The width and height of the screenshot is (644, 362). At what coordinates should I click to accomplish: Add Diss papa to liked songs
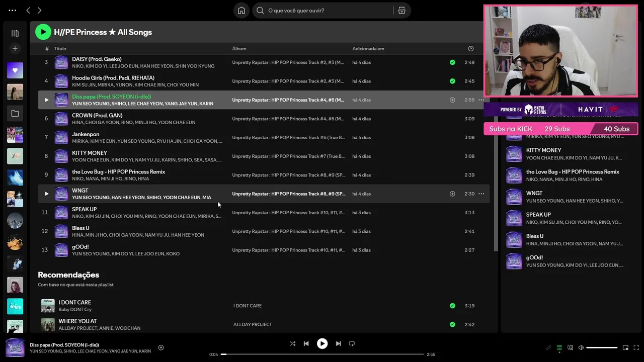[x=452, y=100]
